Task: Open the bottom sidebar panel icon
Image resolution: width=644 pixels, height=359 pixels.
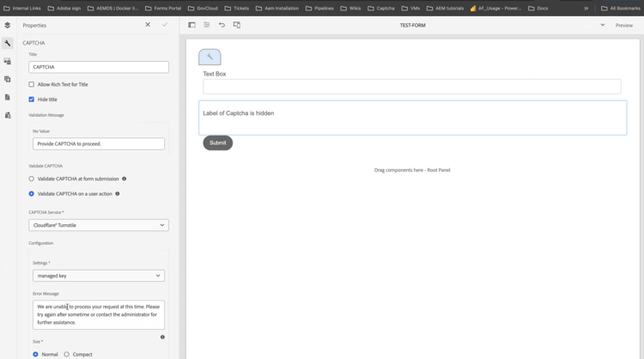Action: [8, 115]
